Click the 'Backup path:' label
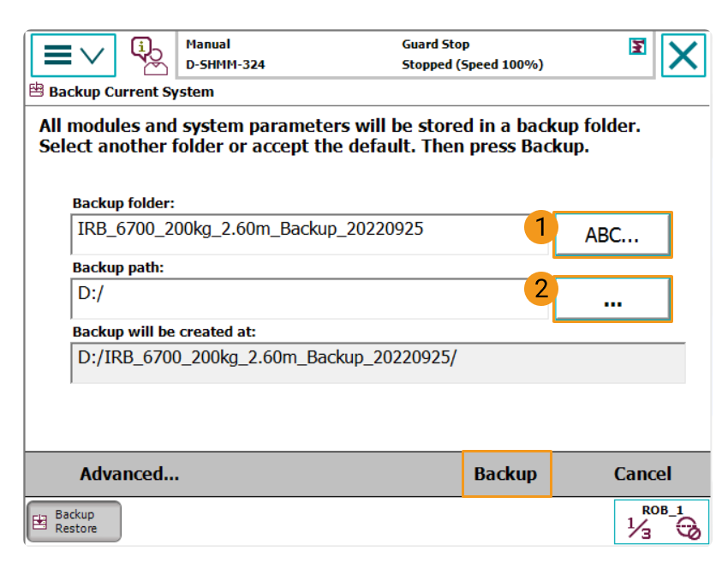The height and width of the screenshot is (575, 728). pos(118,267)
